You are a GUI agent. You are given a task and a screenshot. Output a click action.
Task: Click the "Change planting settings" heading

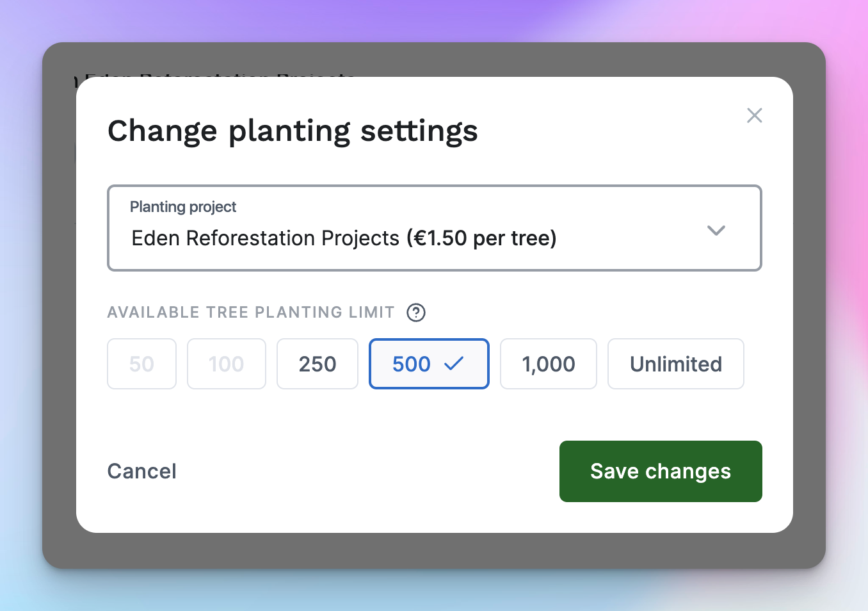[293, 131]
